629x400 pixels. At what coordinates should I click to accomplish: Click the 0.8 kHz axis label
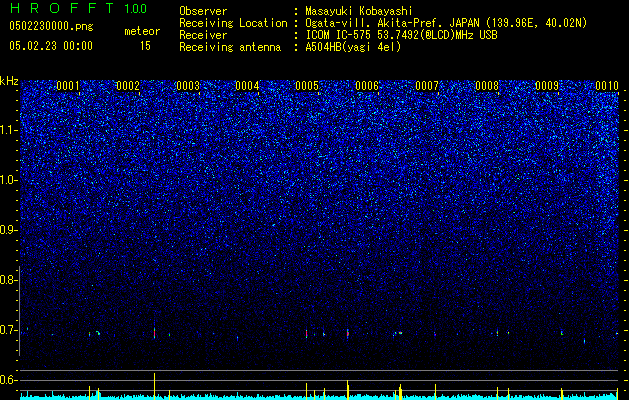(7, 280)
